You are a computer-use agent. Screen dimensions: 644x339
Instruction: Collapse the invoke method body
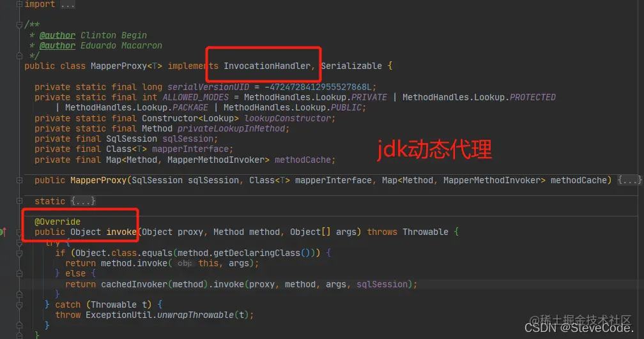coord(19,232)
